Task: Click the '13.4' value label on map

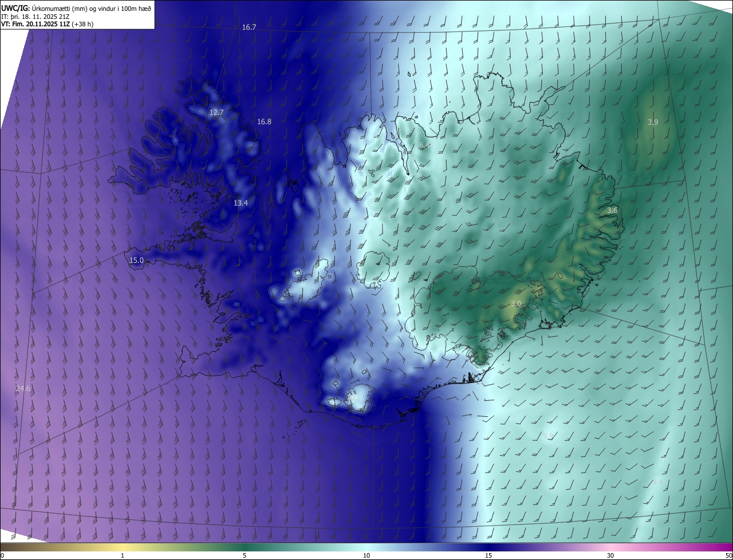Action: pyautogui.click(x=241, y=203)
